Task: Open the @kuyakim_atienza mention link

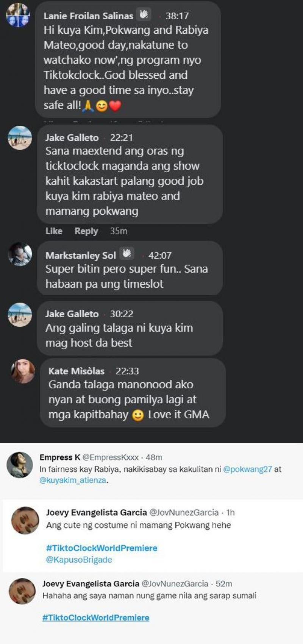Action: click(x=73, y=480)
